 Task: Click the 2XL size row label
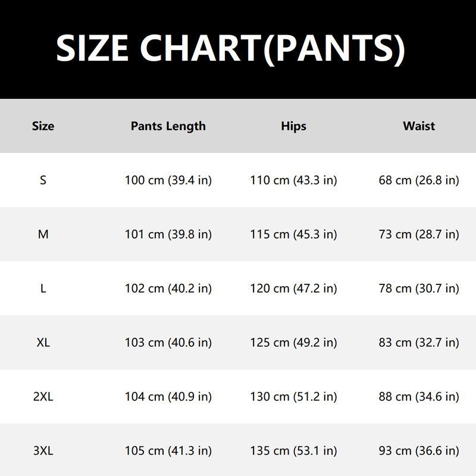point(43,397)
